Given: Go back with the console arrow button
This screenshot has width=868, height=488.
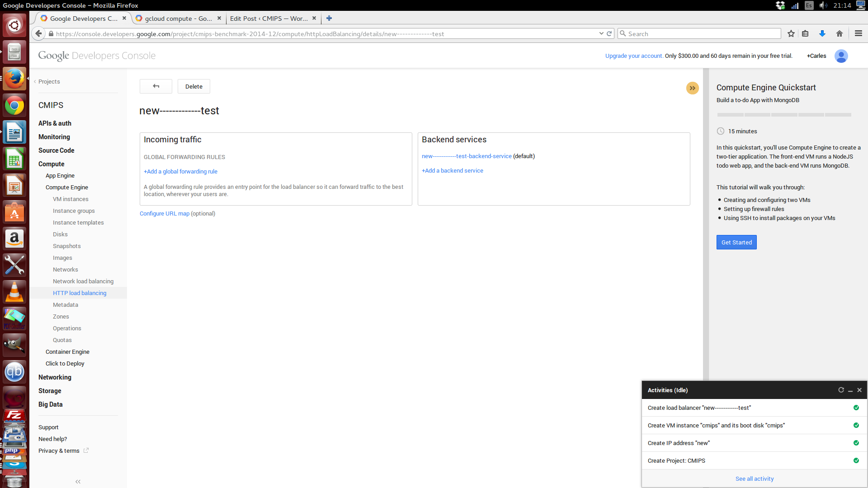Looking at the screenshot, I should [x=156, y=86].
